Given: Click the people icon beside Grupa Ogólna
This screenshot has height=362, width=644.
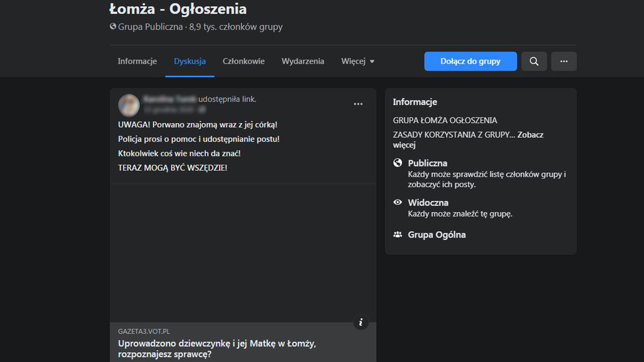Looking at the screenshot, I should [397, 235].
